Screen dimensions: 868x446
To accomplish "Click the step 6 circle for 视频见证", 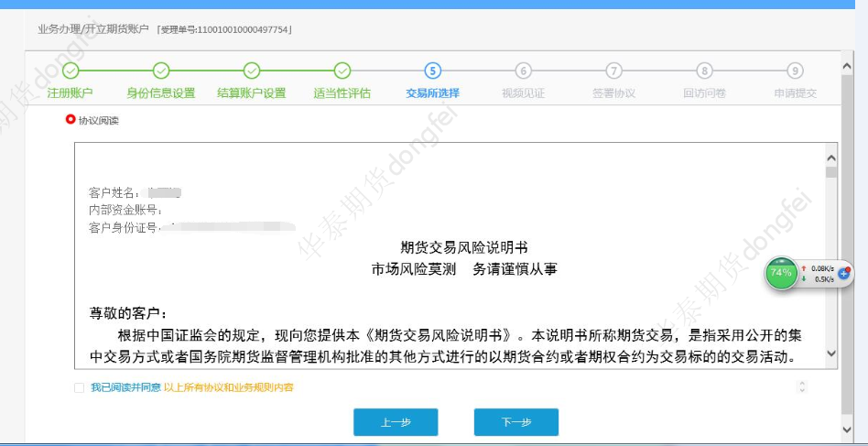I will point(523,71).
